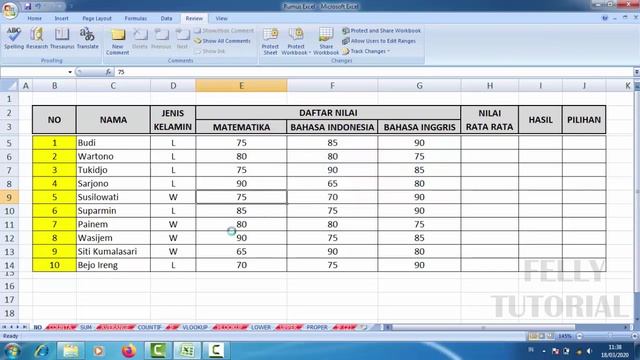Click the zoom in plus button
Viewport: 640px width, 360px height.
pyautogui.click(x=635, y=336)
